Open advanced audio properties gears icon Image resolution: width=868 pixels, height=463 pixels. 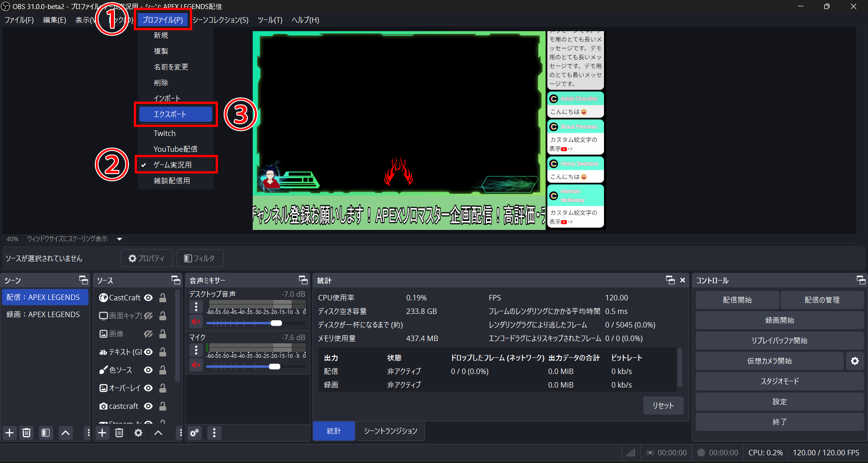[x=194, y=433]
